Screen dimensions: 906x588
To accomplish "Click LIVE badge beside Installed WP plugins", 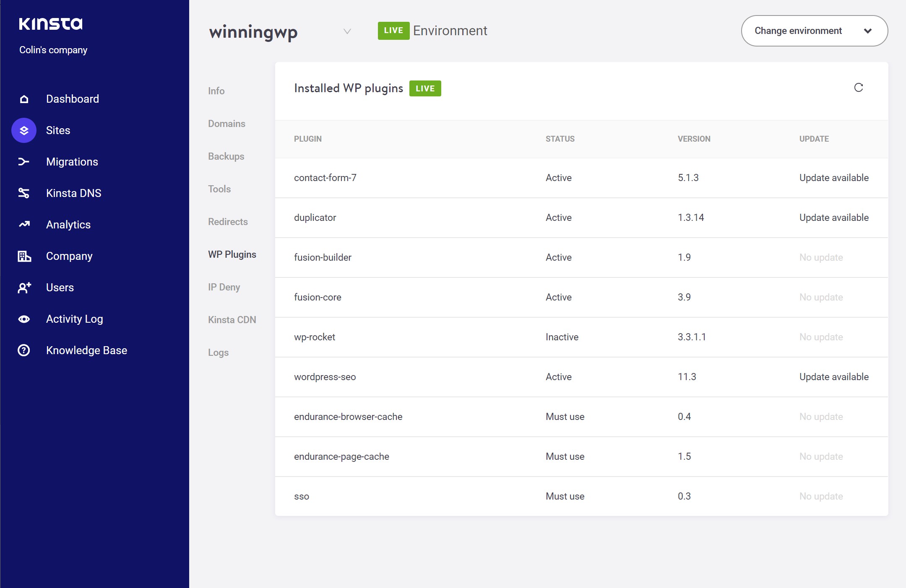I will 425,88.
